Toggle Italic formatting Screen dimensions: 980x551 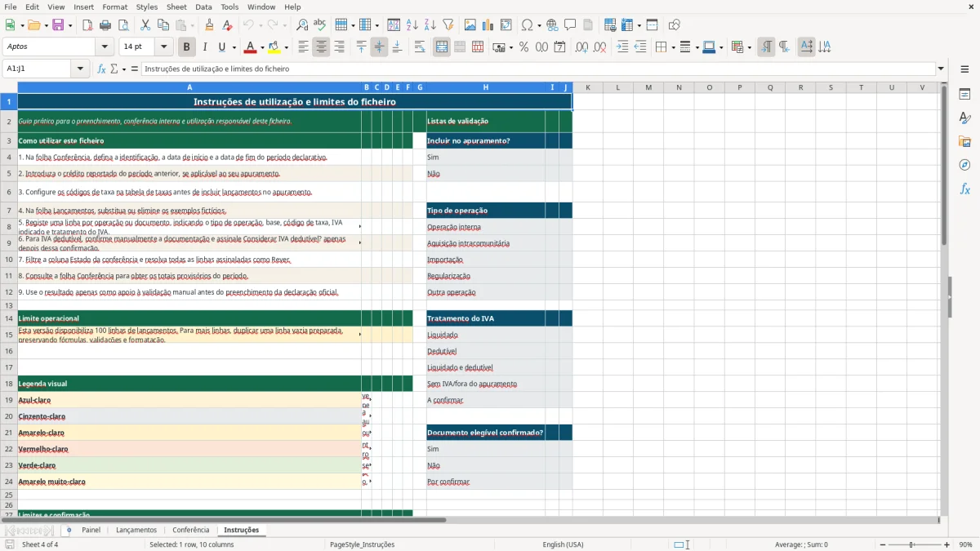205,47
